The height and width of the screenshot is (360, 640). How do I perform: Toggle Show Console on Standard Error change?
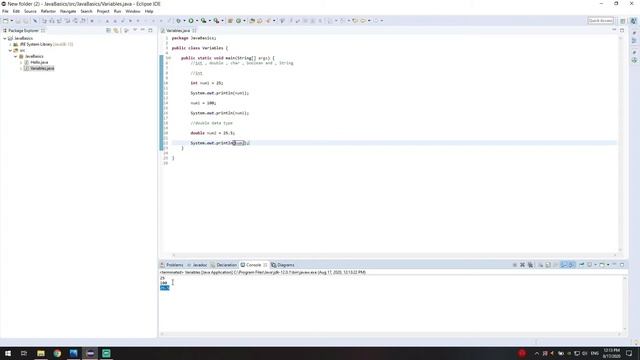point(571,265)
